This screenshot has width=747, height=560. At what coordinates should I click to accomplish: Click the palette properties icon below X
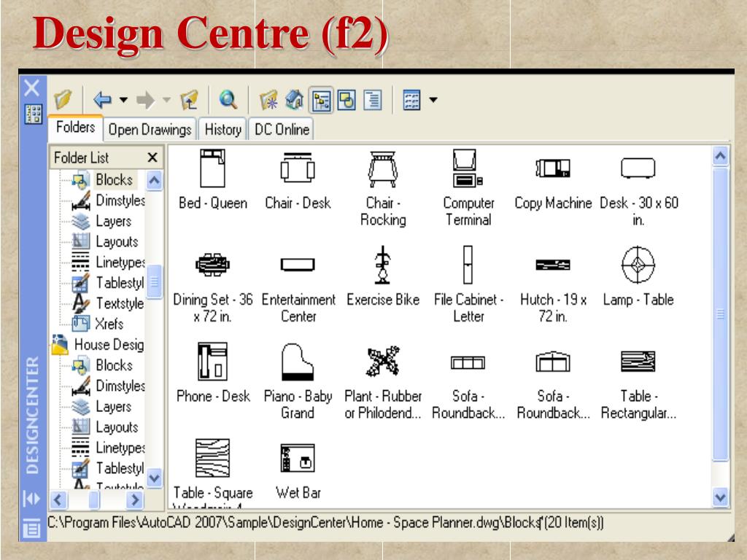click(x=33, y=114)
